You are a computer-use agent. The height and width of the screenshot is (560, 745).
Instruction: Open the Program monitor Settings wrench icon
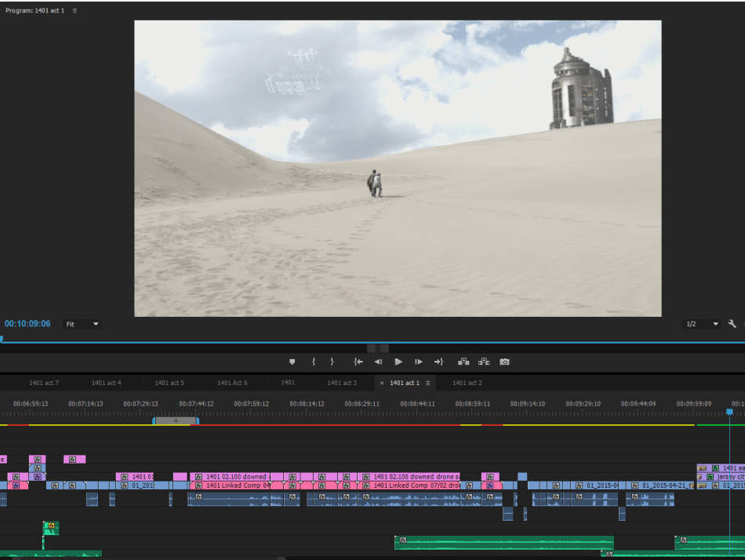(732, 323)
